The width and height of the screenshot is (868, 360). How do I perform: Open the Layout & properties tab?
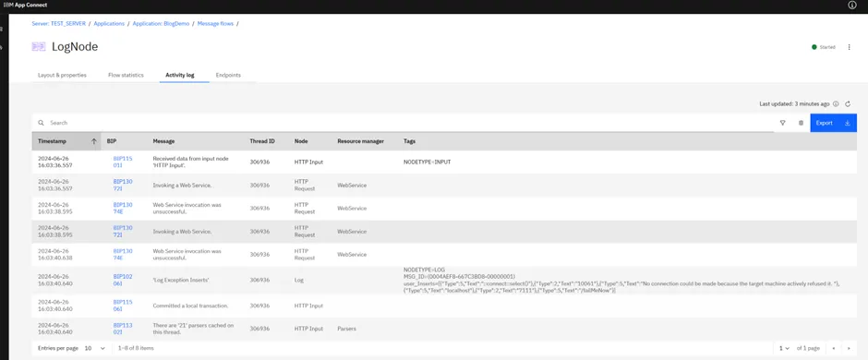coord(62,75)
